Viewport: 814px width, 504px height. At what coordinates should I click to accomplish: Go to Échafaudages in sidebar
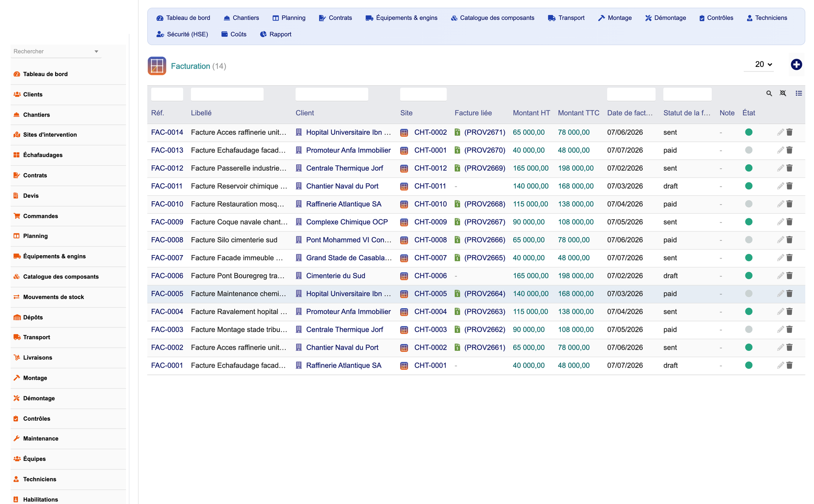(x=43, y=155)
